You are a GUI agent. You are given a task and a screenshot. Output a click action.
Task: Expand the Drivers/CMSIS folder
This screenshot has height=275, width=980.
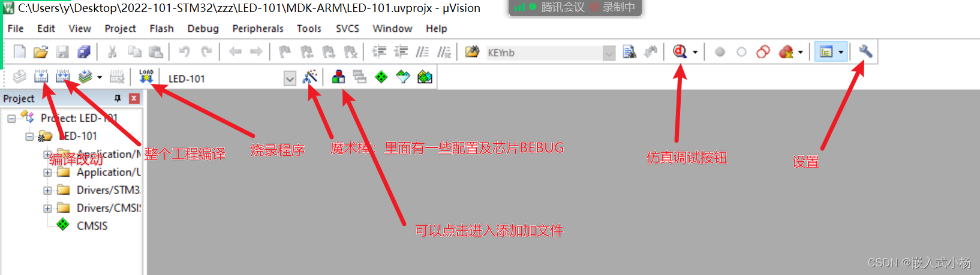click(47, 208)
